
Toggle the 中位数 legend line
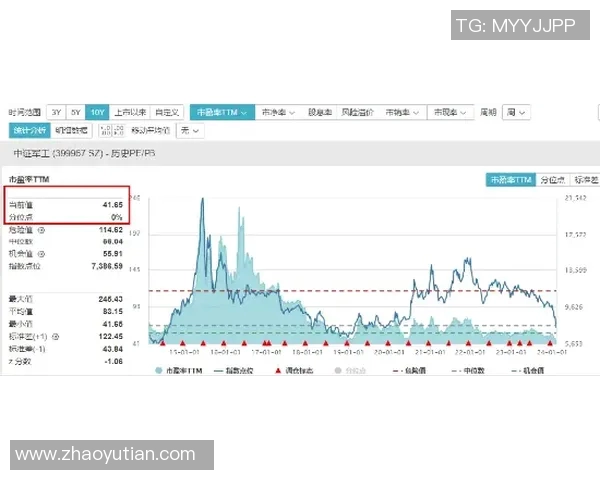(x=468, y=371)
